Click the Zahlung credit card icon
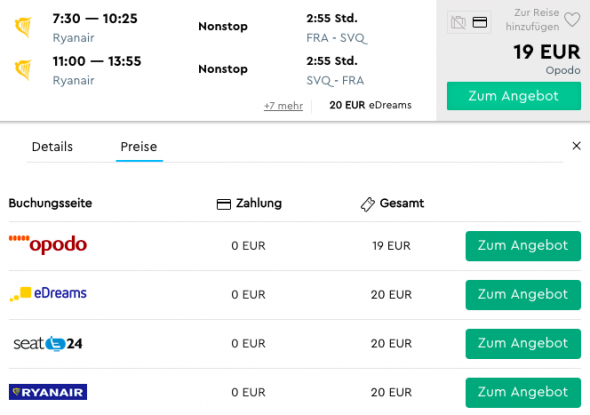The width and height of the screenshot is (590, 415). 224,204
